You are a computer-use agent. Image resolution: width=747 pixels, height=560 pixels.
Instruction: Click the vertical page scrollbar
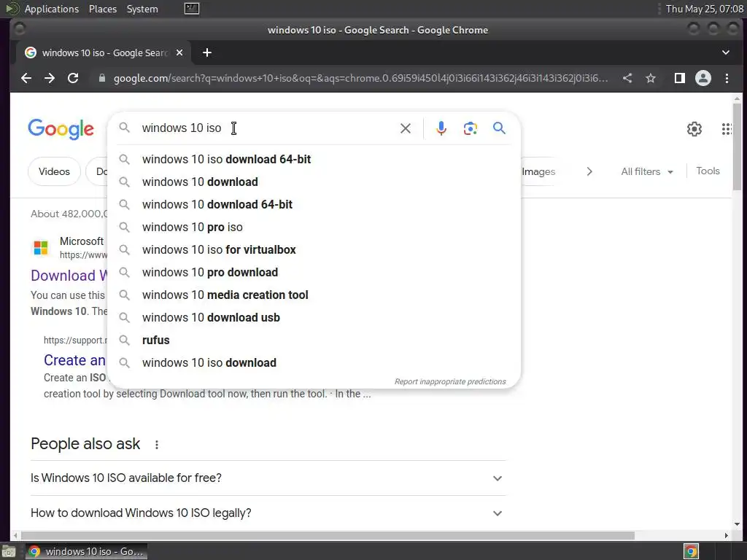(737, 146)
